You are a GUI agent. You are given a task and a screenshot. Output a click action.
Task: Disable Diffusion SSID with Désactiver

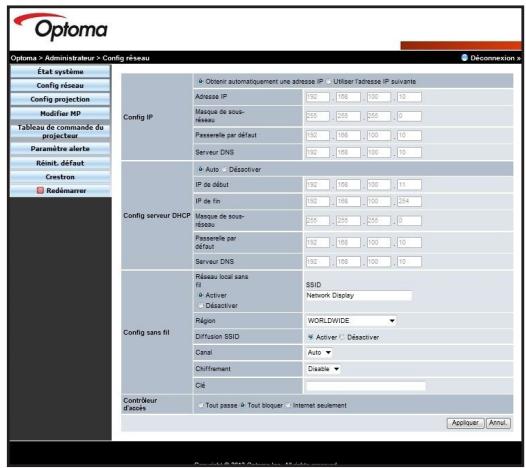pyautogui.click(x=342, y=337)
